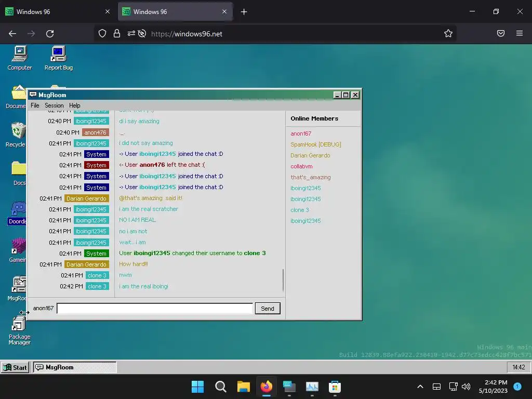Click the Windows 96 Start button
Viewport: 532px width, 399px height.
[x=15, y=367]
